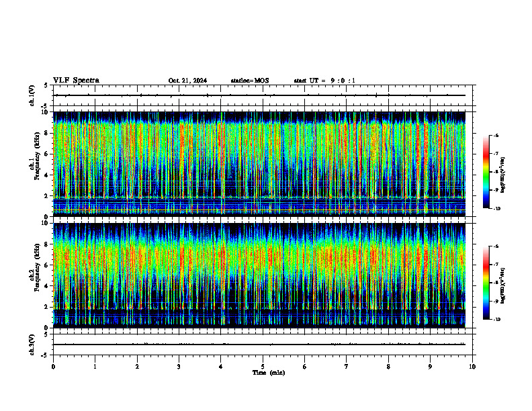Image resolution: width=532 pixels, height=411 pixels.
Task: Click the "2" kHz tick on ch.2 axis
Action: pyautogui.click(x=47, y=307)
